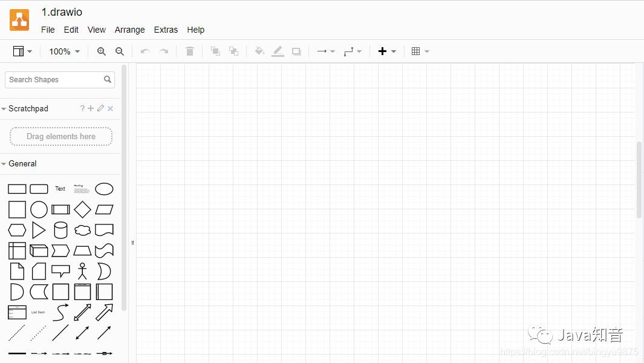Viewport: 644px width, 363px height.
Task: Choose the diamond shape in General palette
Action: 82,209
